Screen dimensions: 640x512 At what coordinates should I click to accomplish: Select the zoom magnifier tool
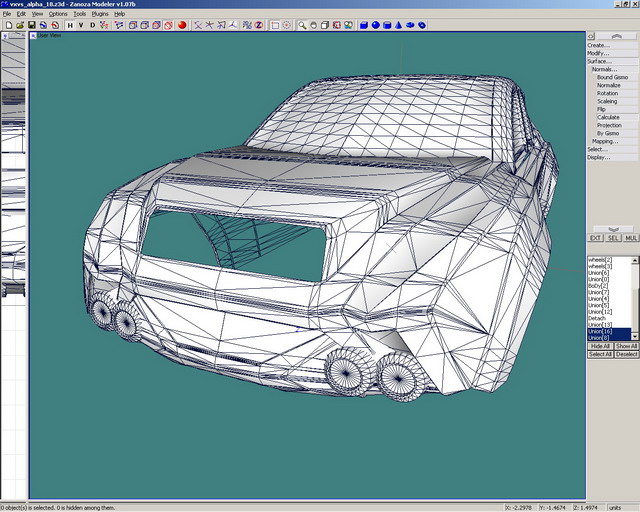click(x=301, y=25)
